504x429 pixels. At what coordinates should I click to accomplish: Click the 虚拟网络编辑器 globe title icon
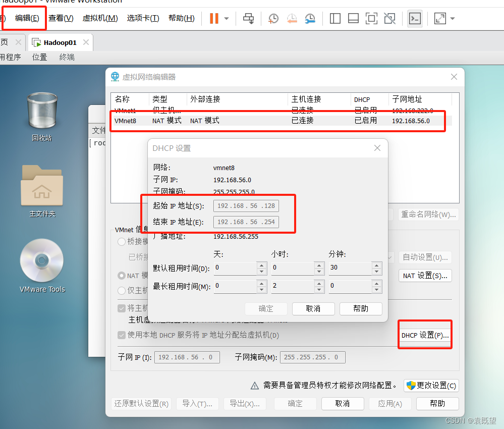point(115,77)
